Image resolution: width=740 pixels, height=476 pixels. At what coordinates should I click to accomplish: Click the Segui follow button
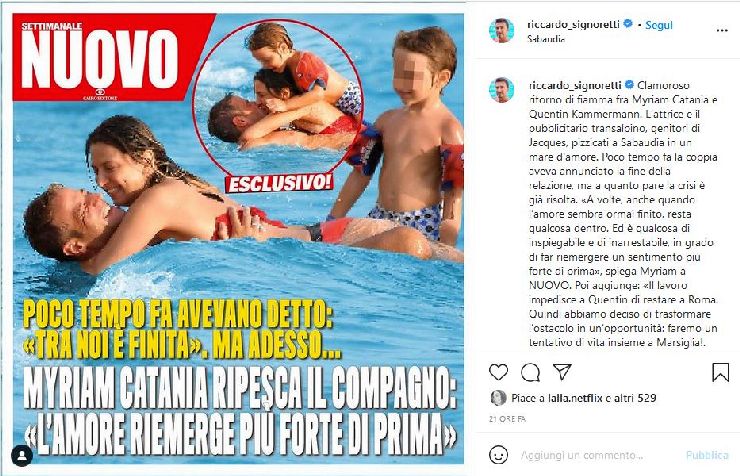point(659,25)
